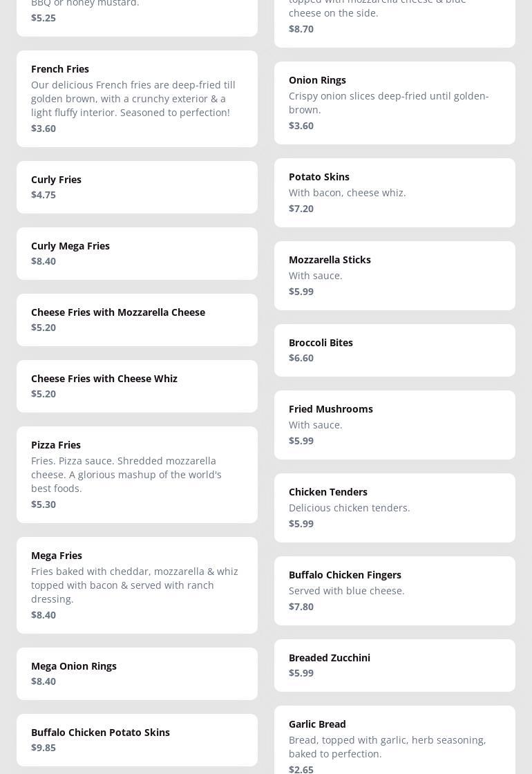Select Cheese Fries with Cheese Whiz

pyautogui.click(x=137, y=386)
